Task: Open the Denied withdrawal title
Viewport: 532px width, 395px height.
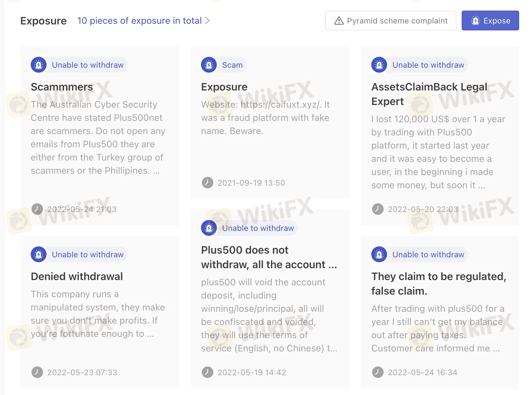Action: point(77,276)
